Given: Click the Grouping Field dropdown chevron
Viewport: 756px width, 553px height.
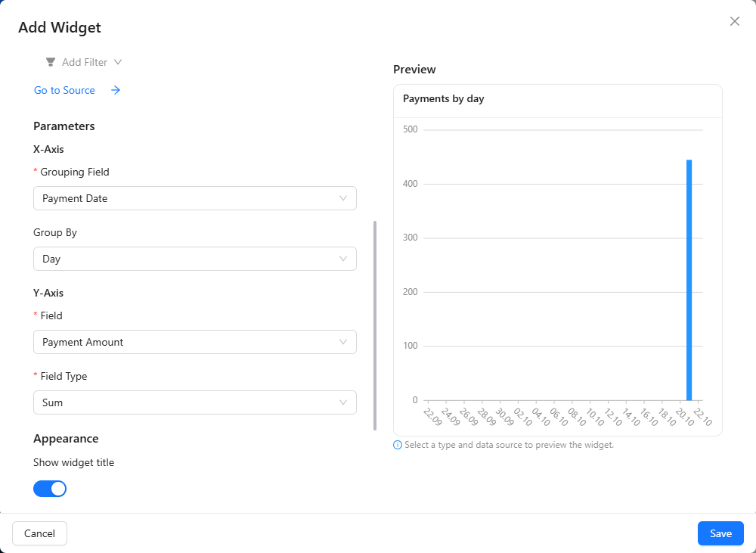Looking at the screenshot, I should pos(343,198).
